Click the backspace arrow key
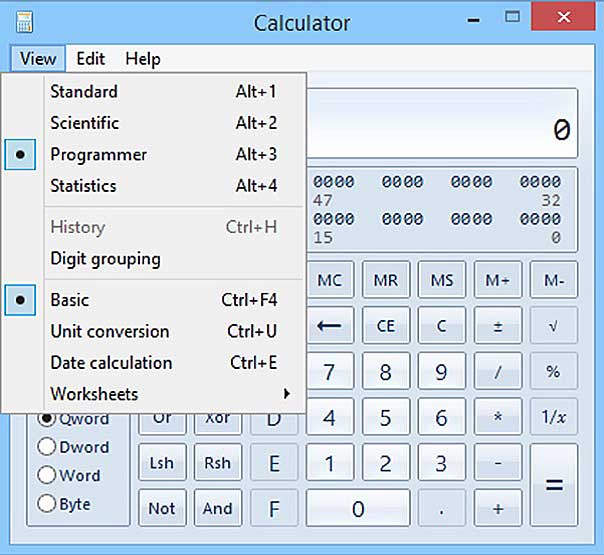 [329, 326]
